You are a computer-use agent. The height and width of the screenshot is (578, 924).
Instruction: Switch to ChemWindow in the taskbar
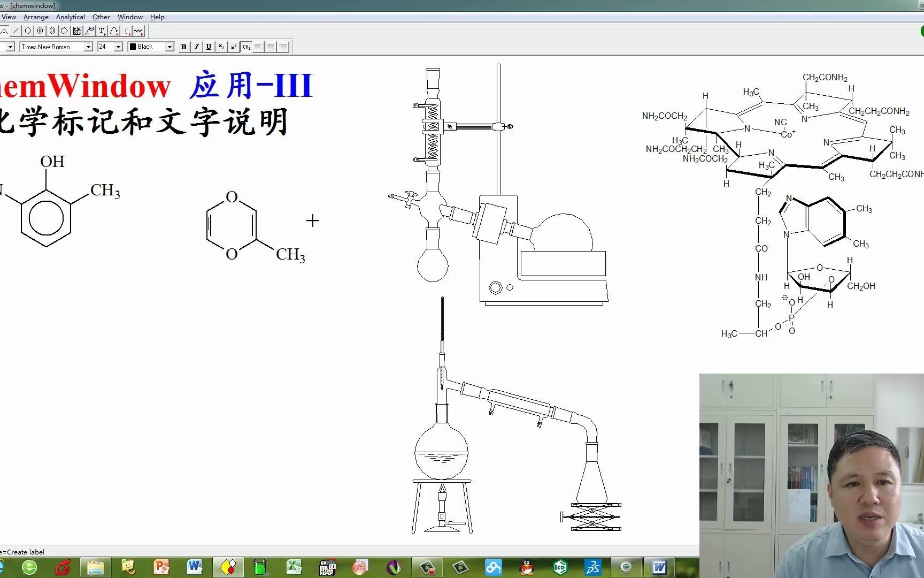click(228, 567)
